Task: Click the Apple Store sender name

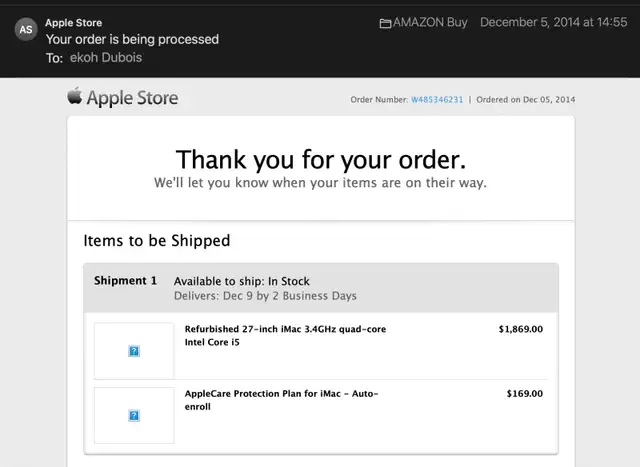Action: (73, 23)
